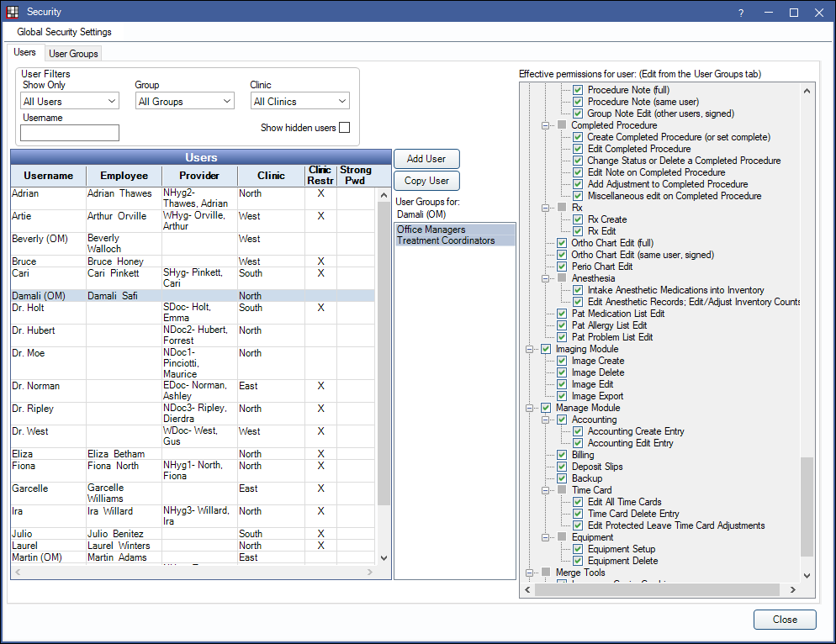Collapse the Imaging Module tree node
Viewport: 836px width, 644px height.
click(x=530, y=349)
